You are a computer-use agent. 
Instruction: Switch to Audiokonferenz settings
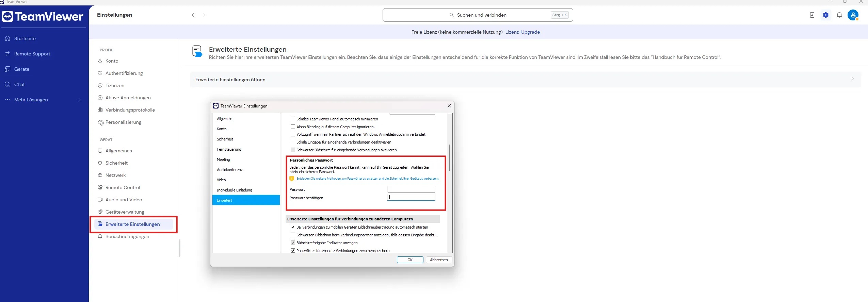246,170
